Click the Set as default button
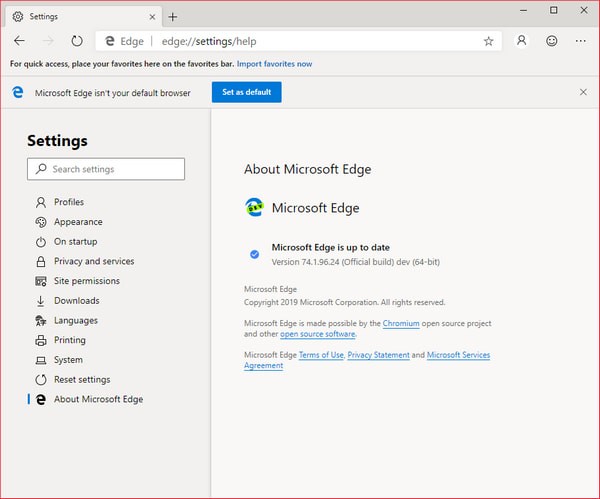The height and width of the screenshot is (499, 600). 246,92
